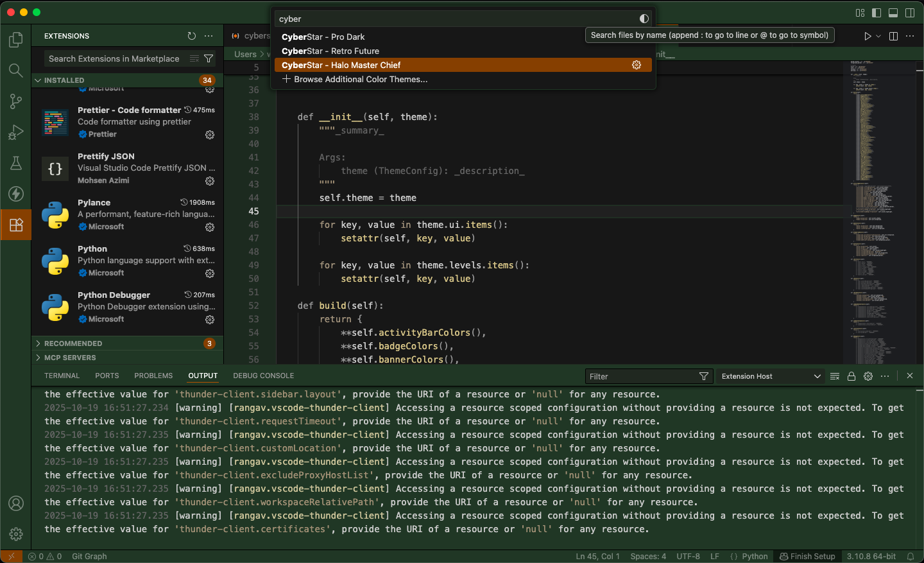
Task: Change the Python language mode
Action: click(755, 557)
